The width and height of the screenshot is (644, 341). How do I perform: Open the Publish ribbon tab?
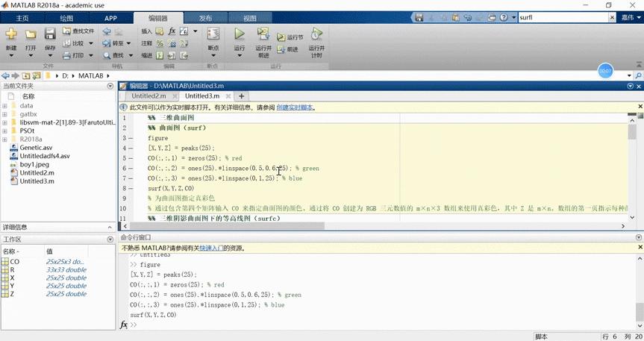coord(205,18)
